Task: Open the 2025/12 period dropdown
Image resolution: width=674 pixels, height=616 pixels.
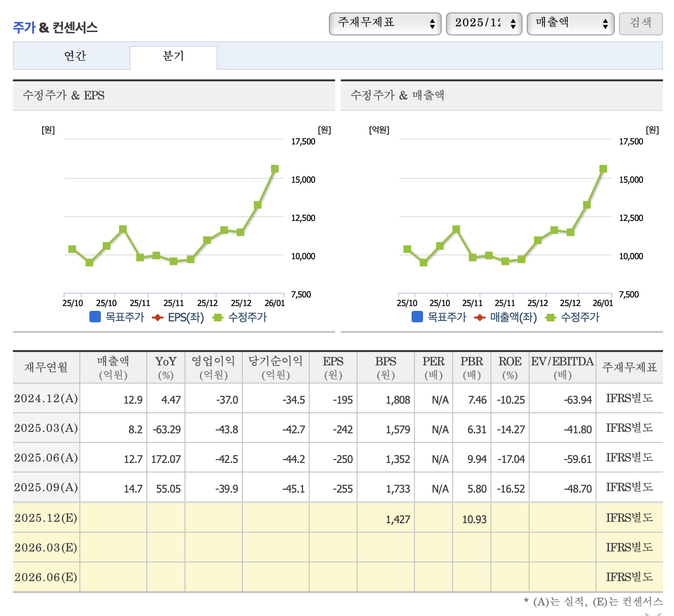Action: [x=484, y=23]
